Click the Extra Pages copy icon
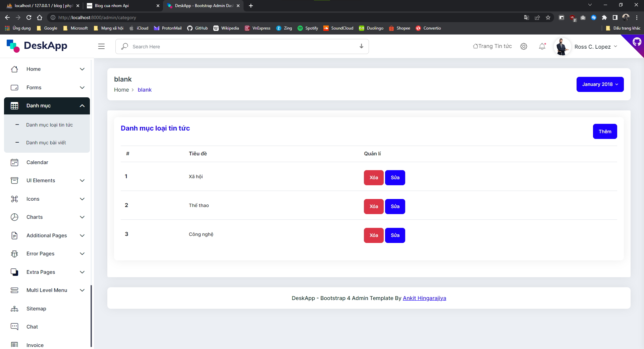Viewport: 644px width, 349px height. tap(14, 272)
